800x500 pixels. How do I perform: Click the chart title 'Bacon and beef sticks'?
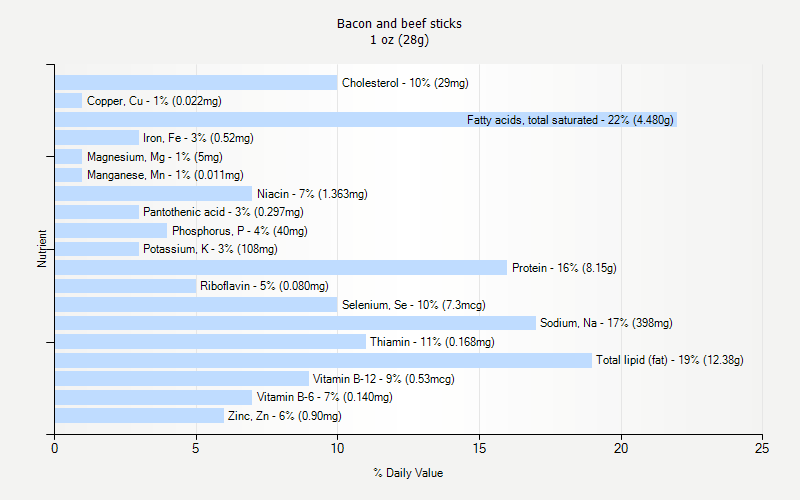399,23
